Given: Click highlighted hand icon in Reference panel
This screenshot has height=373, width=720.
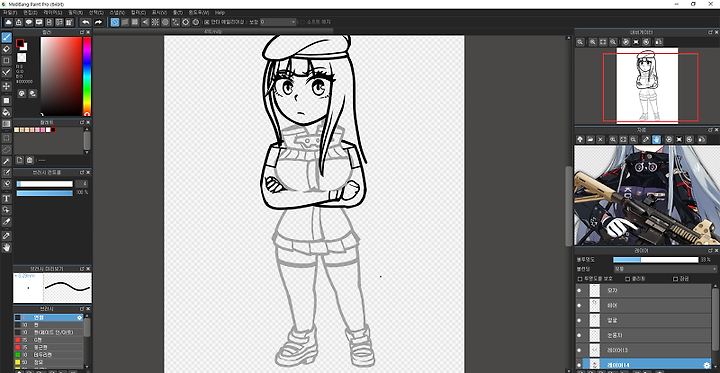Looking at the screenshot, I should [x=657, y=139].
